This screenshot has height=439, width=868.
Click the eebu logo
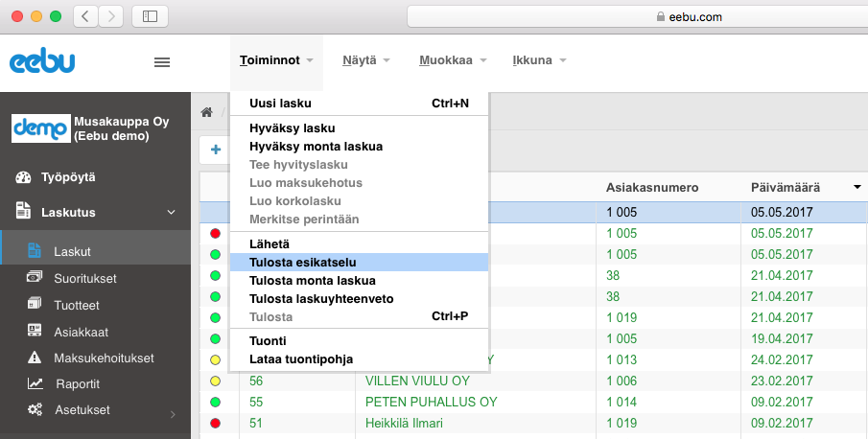point(42,62)
